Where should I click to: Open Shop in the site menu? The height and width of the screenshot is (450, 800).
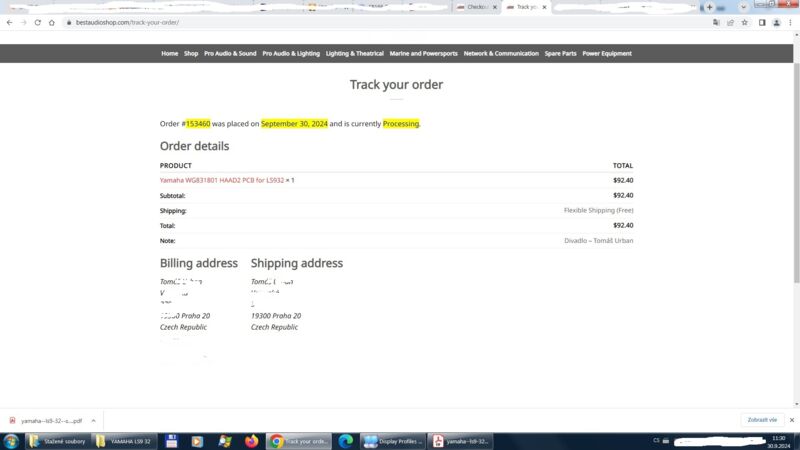[191, 54]
